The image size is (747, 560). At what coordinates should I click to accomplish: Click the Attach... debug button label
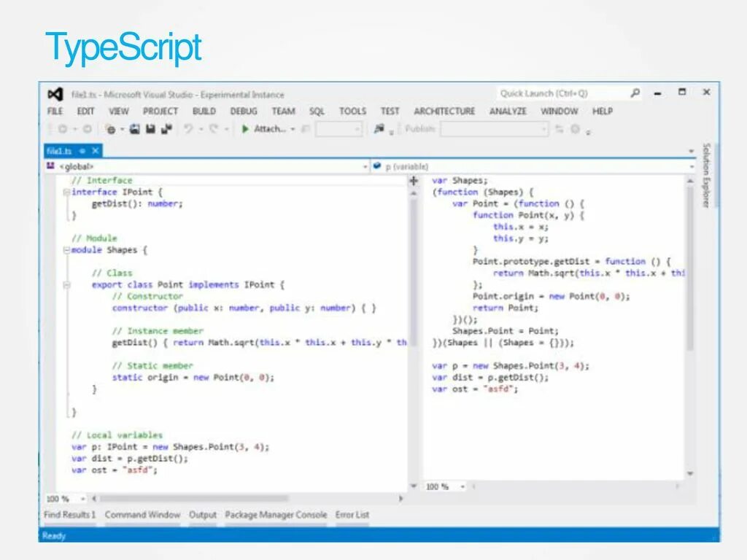tap(270, 129)
